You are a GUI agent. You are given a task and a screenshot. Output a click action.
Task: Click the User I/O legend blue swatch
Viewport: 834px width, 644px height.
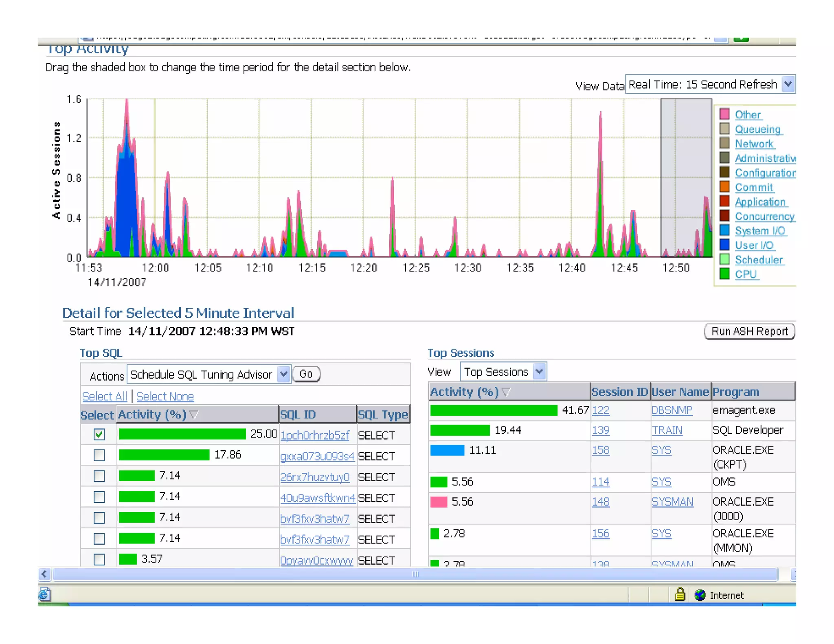pyautogui.click(x=724, y=245)
